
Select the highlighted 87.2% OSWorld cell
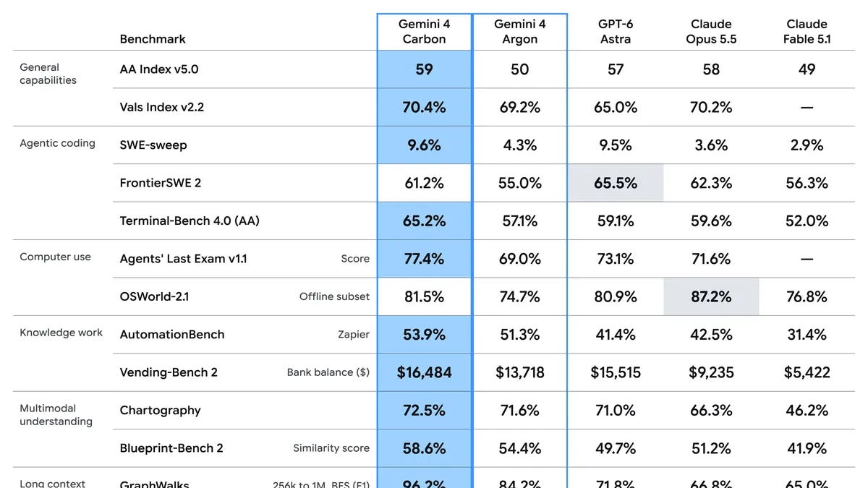[711, 296]
